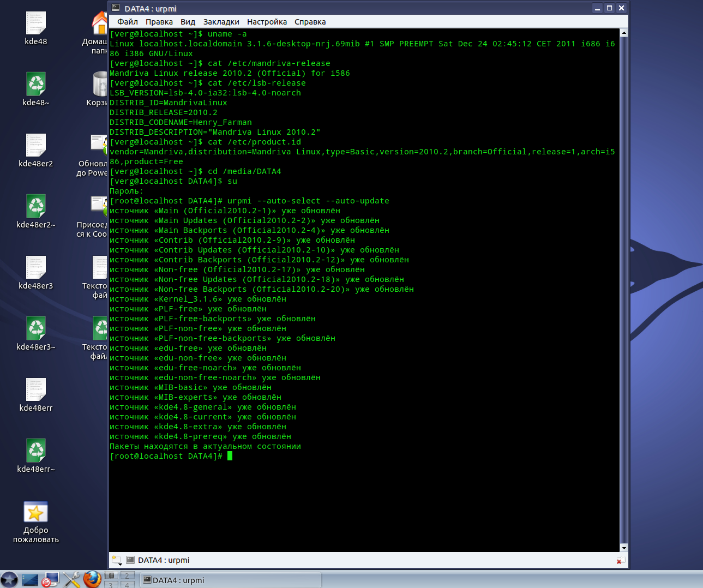Click the 'MIB-experts' source line
The image size is (703, 588).
195,397
